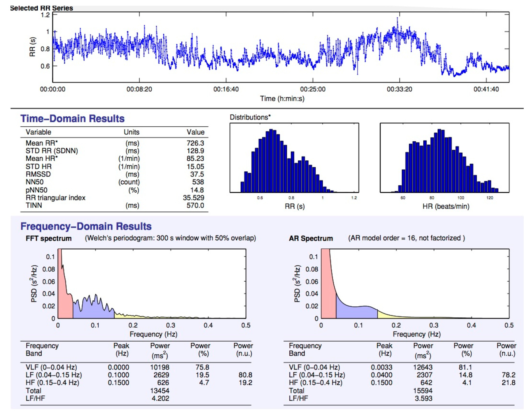This screenshot has width=532, height=416.
Task: Click the FFT LF/HF ratio value 4.202
Action: click(160, 398)
